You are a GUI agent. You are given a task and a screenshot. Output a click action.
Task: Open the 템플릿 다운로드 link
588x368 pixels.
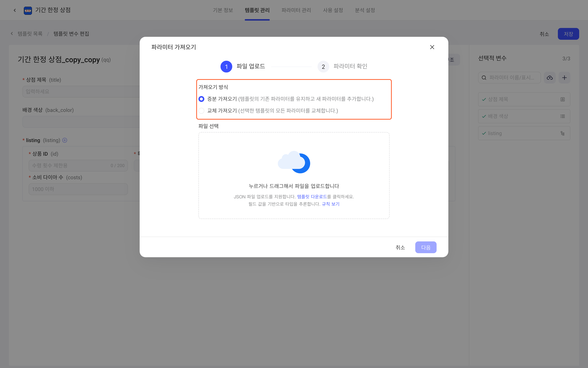point(312,197)
